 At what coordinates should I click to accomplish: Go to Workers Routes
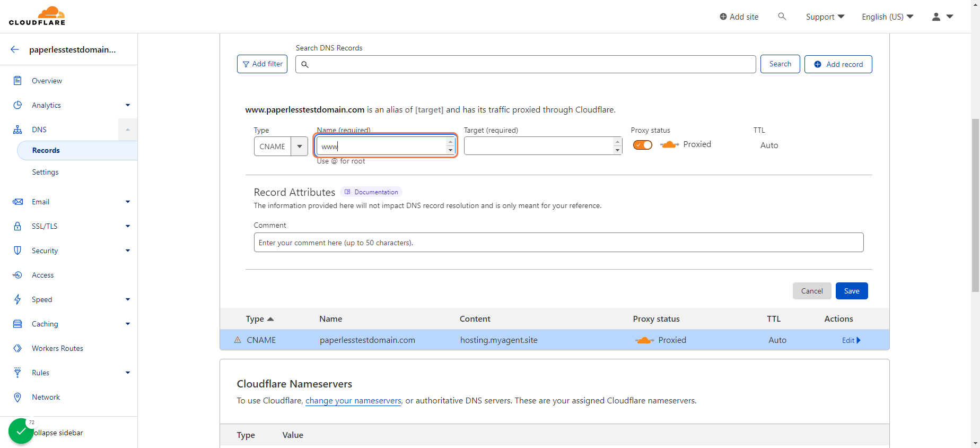point(57,348)
